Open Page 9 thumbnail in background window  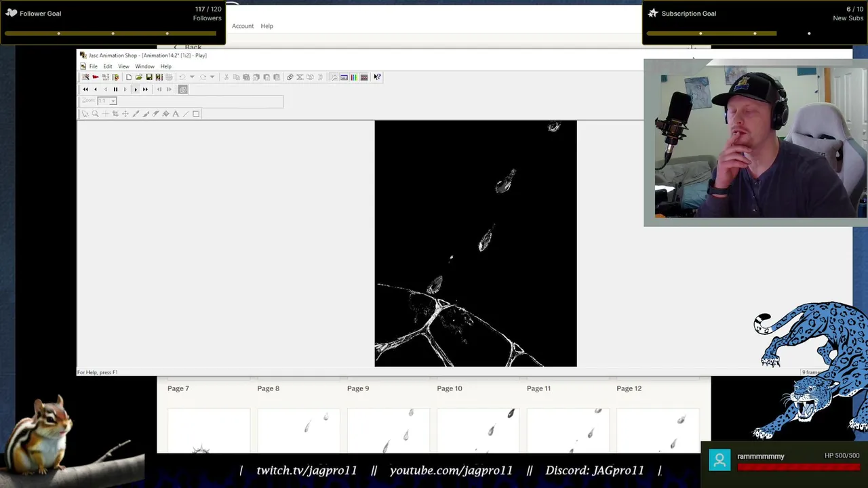[388, 430]
